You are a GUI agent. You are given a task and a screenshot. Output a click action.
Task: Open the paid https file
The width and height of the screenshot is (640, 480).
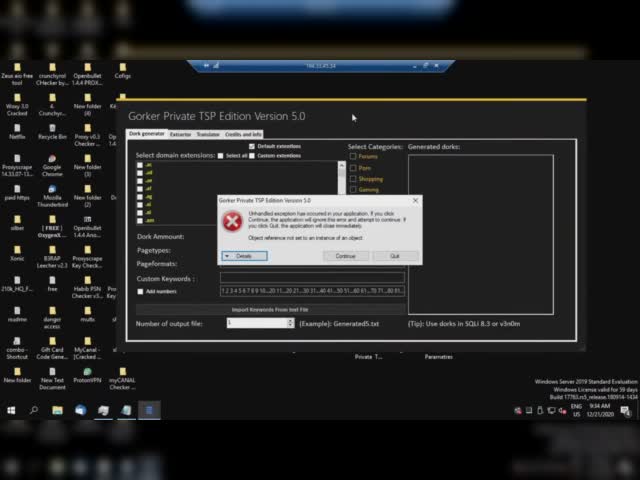(x=17, y=193)
